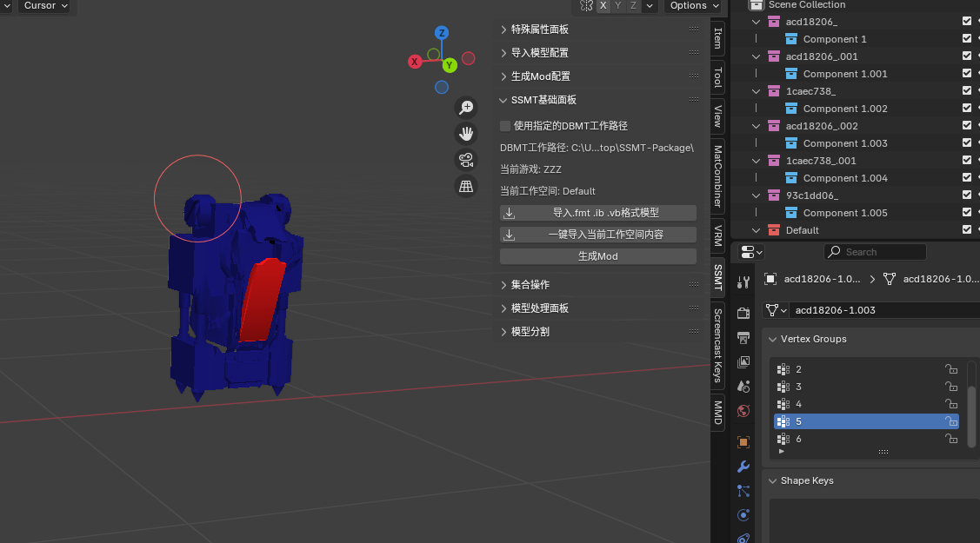Click the zoom view magnifier icon

(x=466, y=108)
